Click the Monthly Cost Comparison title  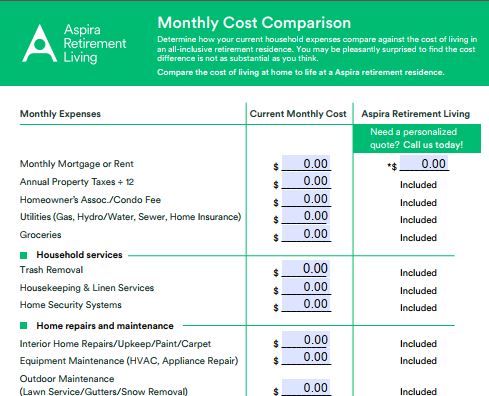pos(254,23)
